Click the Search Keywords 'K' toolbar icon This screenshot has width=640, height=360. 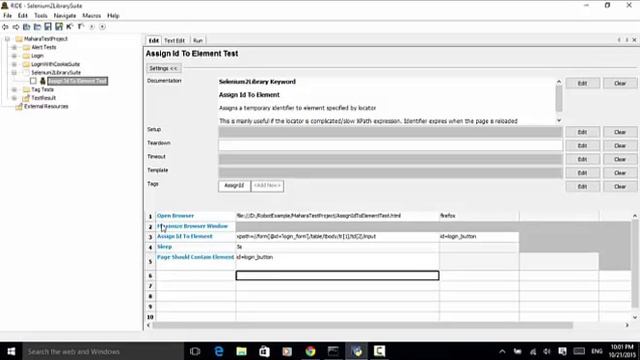pyautogui.click(x=69, y=27)
